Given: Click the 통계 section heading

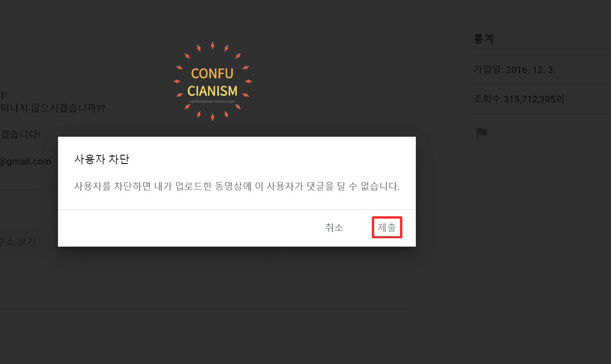Looking at the screenshot, I should point(484,39).
